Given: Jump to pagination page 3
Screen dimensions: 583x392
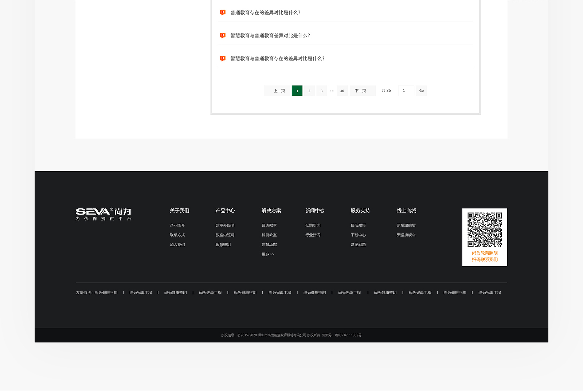Looking at the screenshot, I should click(x=321, y=91).
